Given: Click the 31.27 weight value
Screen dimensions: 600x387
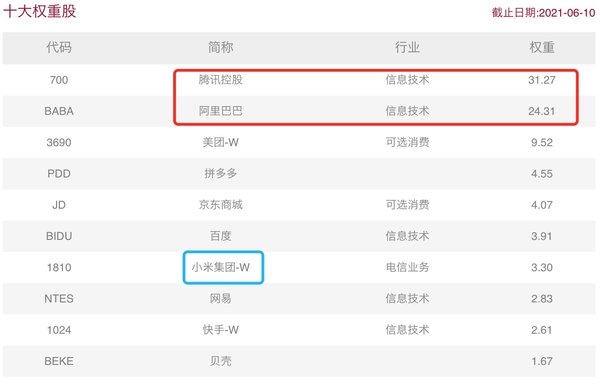Looking at the screenshot, I should coord(542,80).
